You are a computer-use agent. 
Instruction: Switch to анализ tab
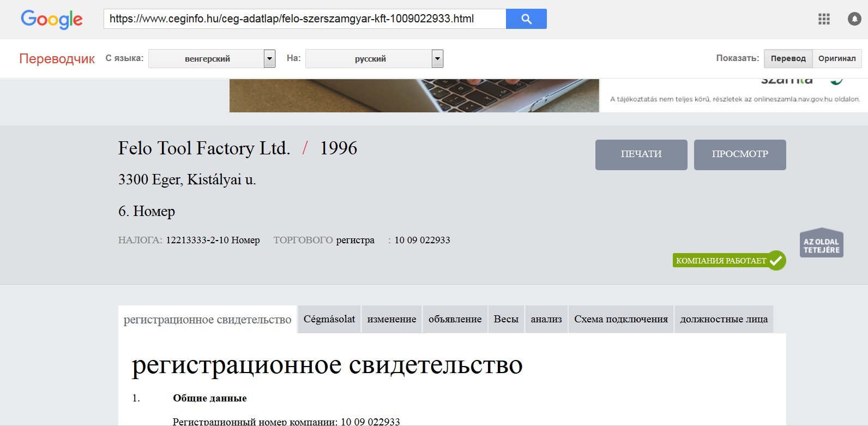[x=546, y=319]
